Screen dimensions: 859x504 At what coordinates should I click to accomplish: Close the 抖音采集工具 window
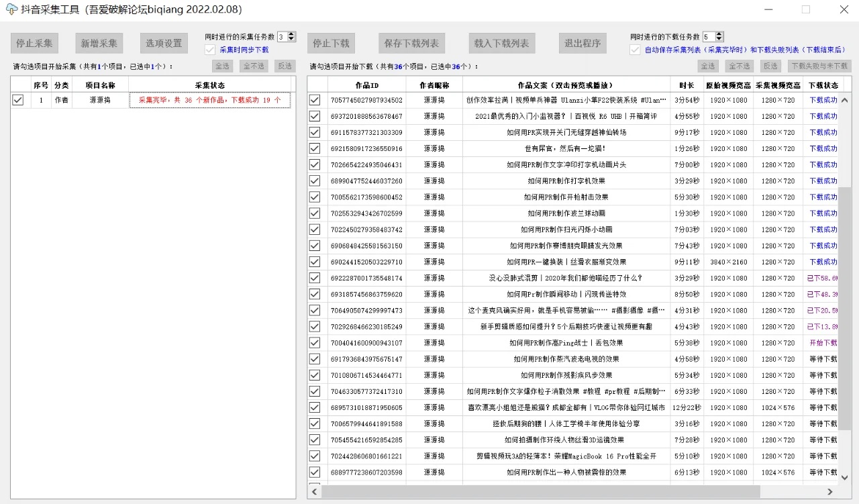pos(844,9)
